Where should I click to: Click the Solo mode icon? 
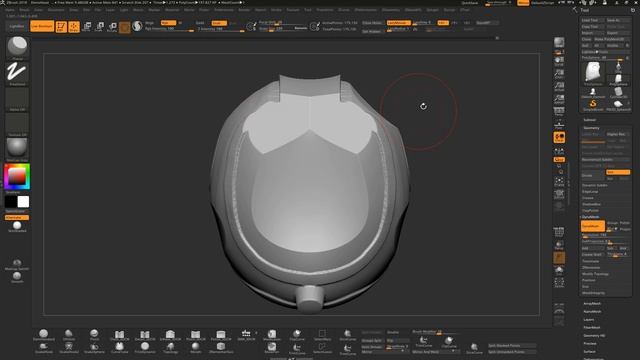559,270
